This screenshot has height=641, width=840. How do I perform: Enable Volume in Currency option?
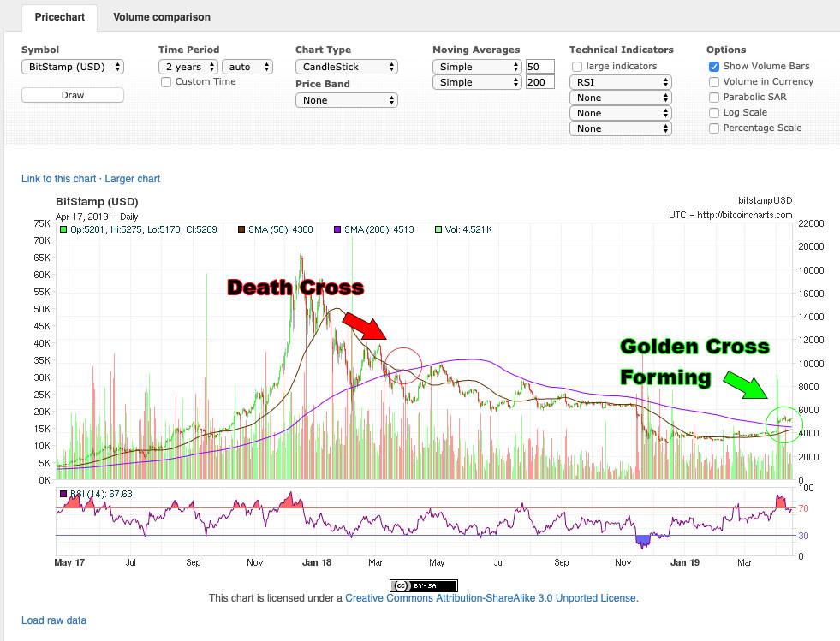(714, 82)
